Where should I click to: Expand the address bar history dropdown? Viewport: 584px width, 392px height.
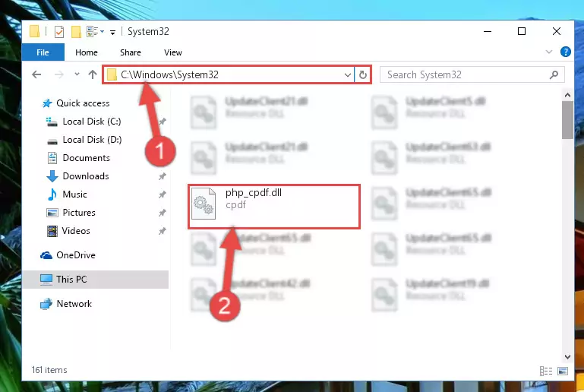tap(348, 75)
